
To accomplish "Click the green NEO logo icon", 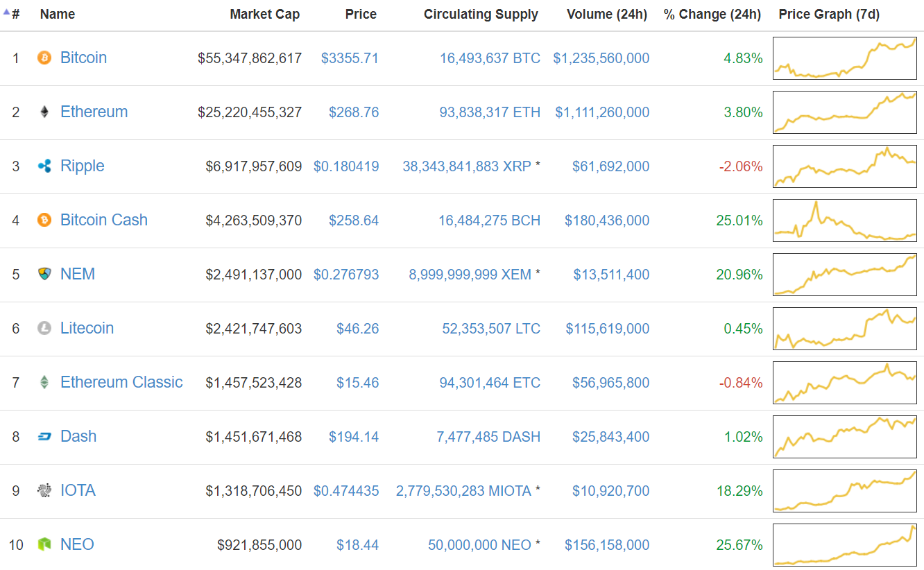I will (44, 545).
